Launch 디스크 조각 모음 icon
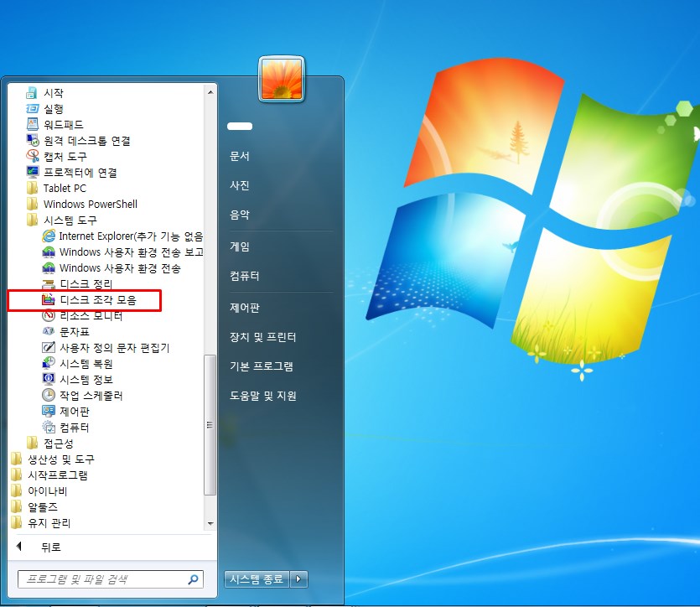This screenshot has height=607, width=700. 49,300
